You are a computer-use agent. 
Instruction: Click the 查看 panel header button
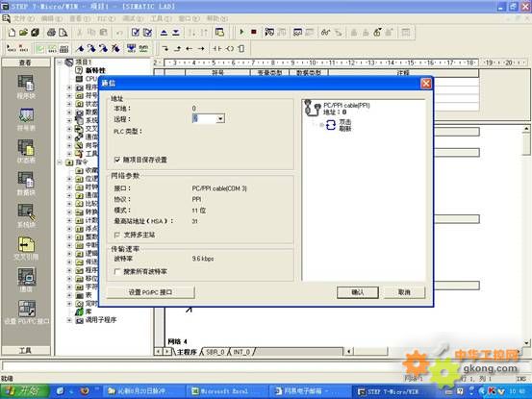coord(26,62)
